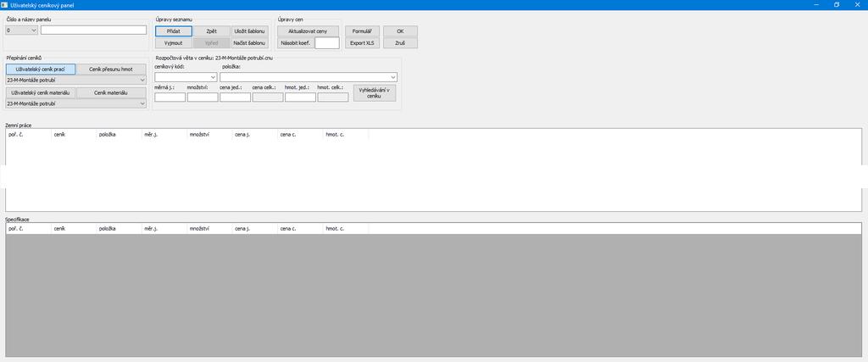Screen dimensions: 868x362
Task: Open the Formulář button
Action: pyautogui.click(x=363, y=31)
